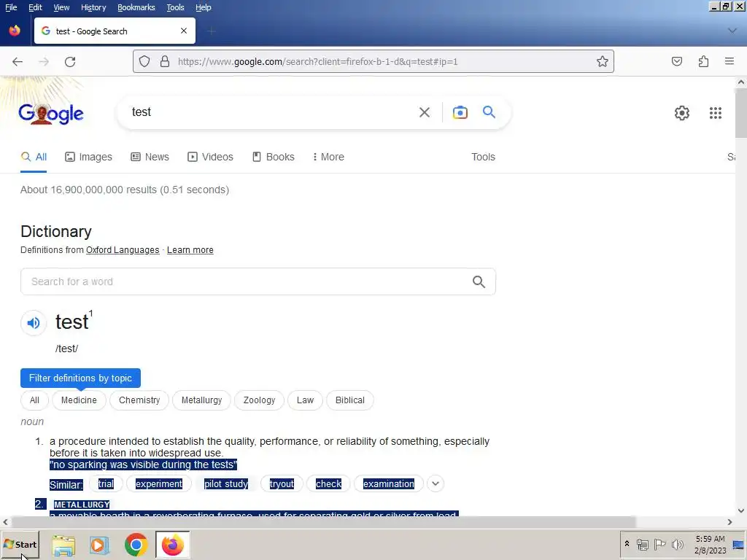Show hidden system tray icons
Viewport: 747px width, 560px height.
[627, 544]
